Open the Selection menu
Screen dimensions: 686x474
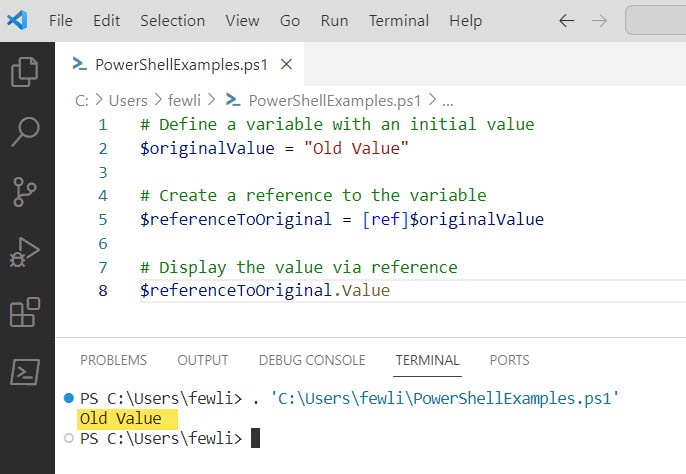point(172,21)
